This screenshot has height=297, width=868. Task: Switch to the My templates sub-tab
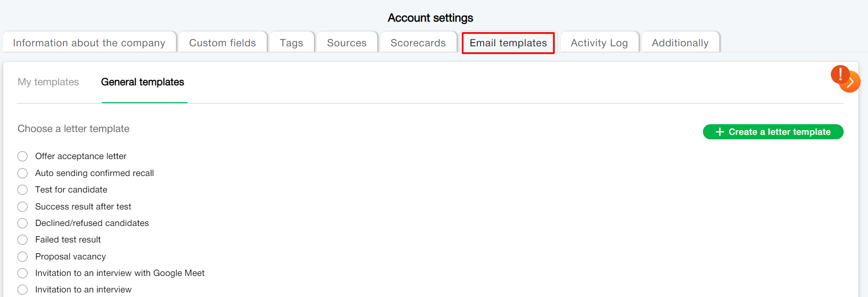pos(48,82)
